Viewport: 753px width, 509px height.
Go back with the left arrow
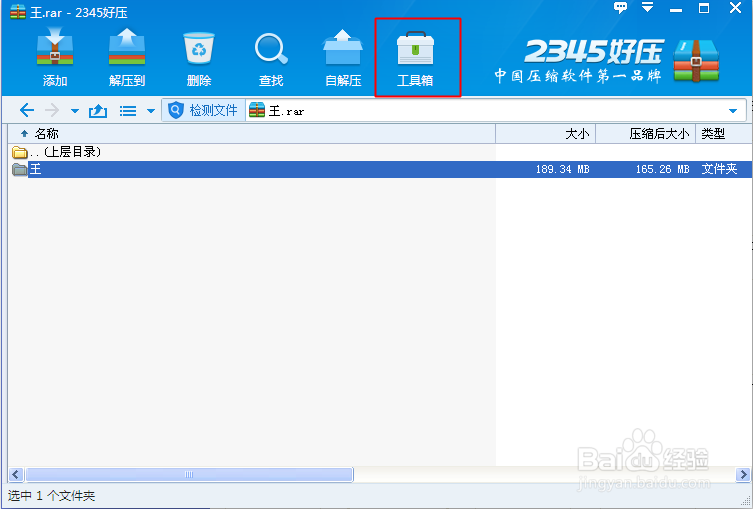(26, 111)
